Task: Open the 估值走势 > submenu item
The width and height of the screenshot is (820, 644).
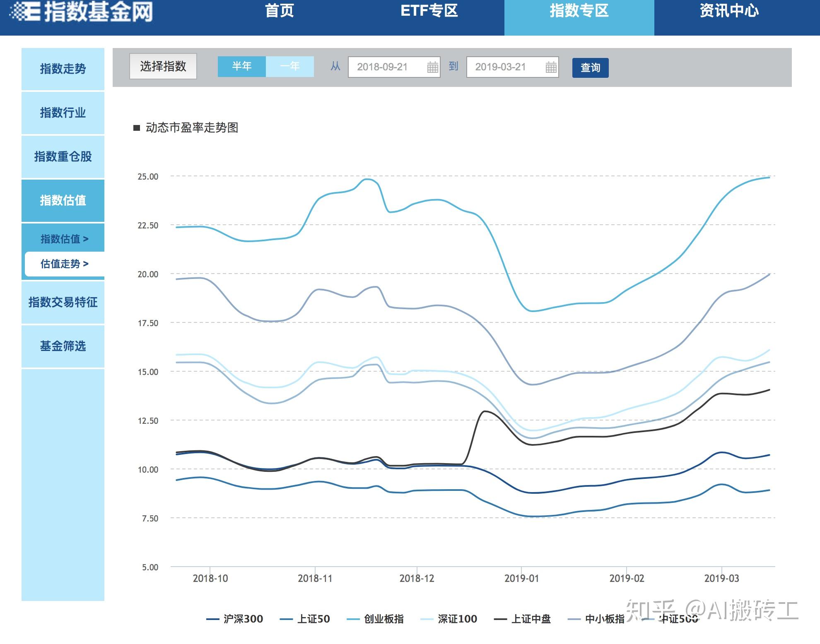Action: pyautogui.click(x=64, y=264)
